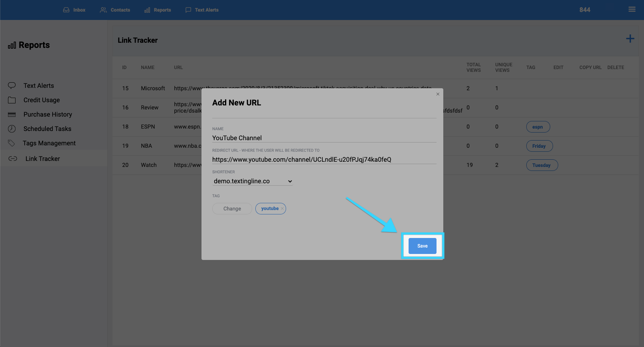Click total views 19 in Watch row
The image size is (644, 347).
click(x=470, y=165)
